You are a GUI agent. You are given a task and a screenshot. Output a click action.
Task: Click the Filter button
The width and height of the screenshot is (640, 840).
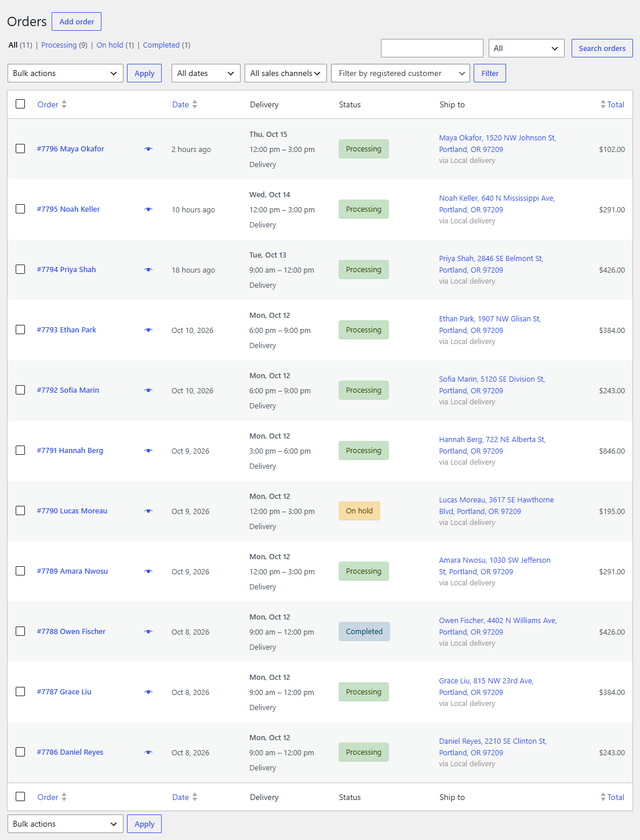tap(490, 73)
